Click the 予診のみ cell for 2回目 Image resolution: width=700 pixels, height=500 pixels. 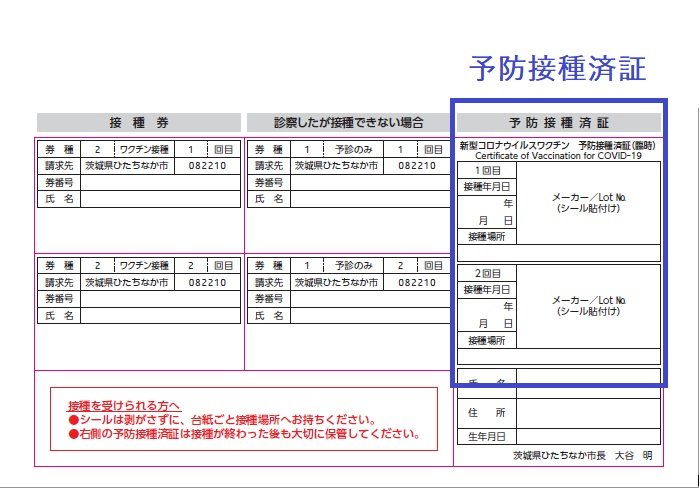[x=353, y=266]
